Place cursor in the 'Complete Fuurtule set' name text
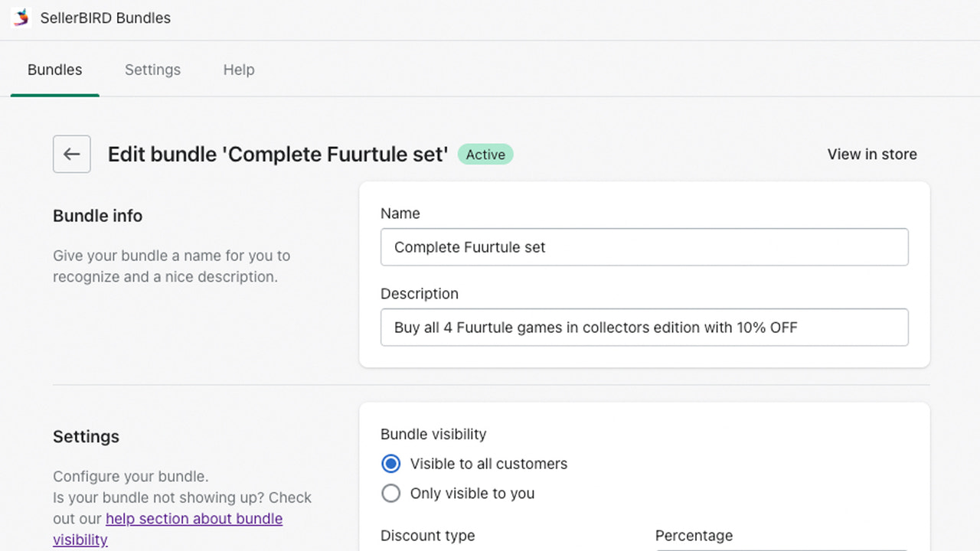The width and height of the screenshot is (980, 551). point(469,247)
